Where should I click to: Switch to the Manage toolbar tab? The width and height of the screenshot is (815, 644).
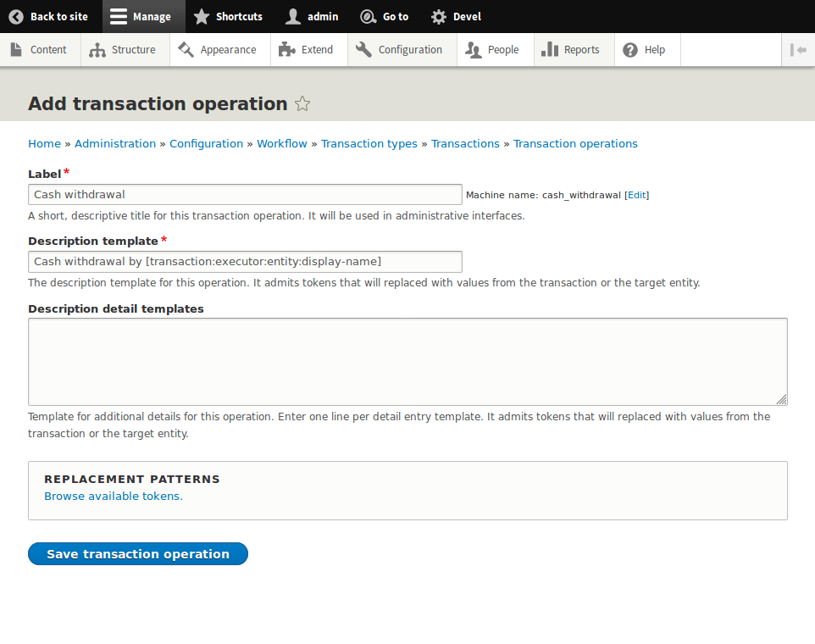[142, 16]
